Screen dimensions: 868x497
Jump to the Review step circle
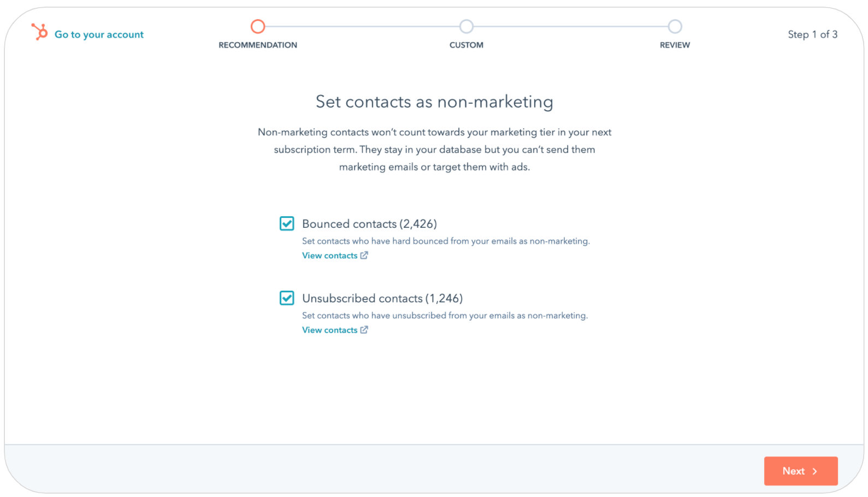coord(675,26)
